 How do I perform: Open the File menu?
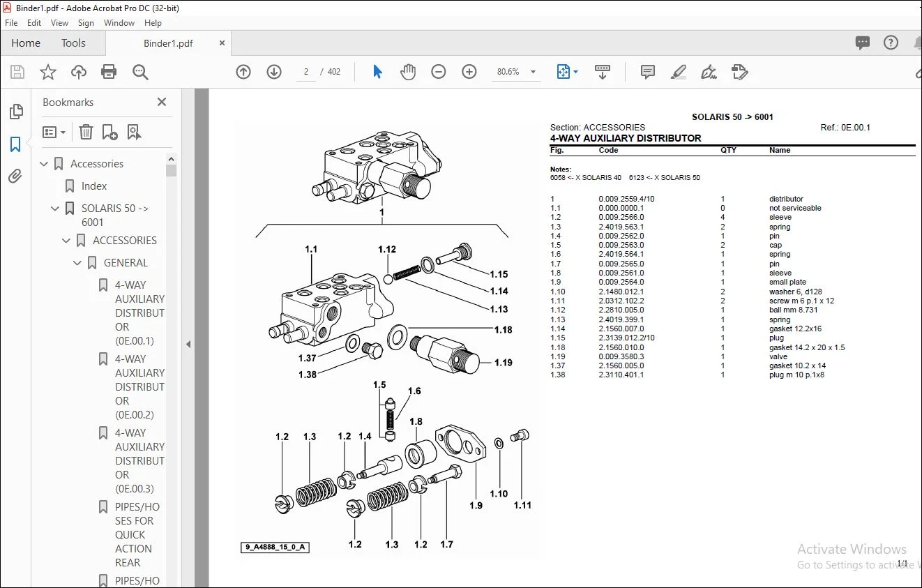coord(11,23)
